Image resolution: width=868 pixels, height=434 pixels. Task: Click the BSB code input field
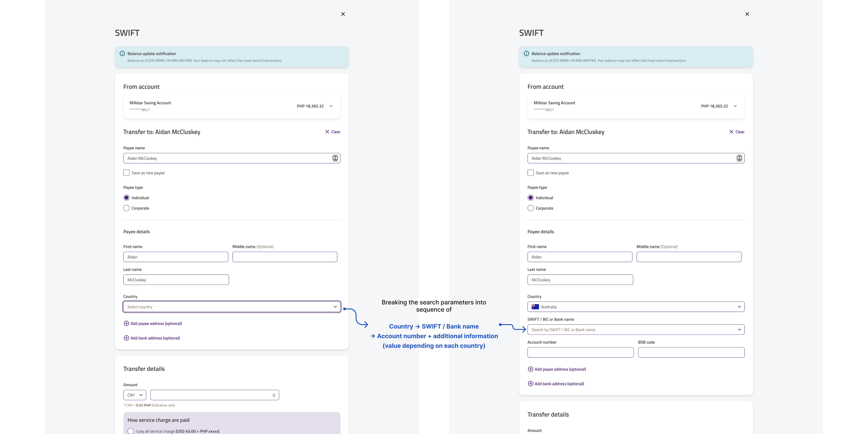[x=691, y=352]
